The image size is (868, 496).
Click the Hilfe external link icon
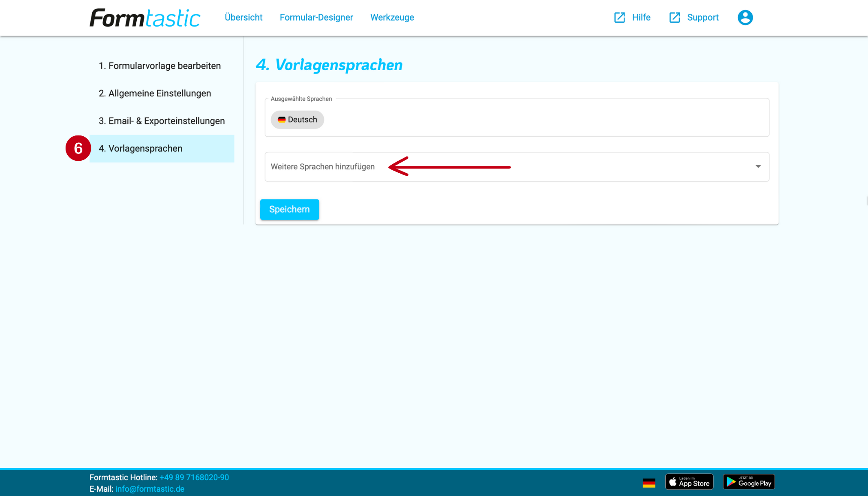click(x=619, y=18)
